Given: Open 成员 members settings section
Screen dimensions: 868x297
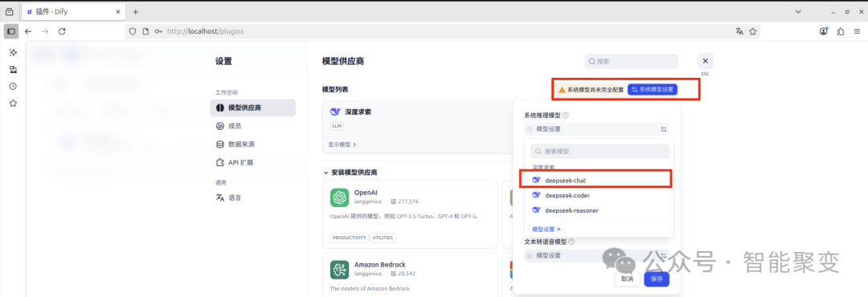Looking at the screenshot, I should coord(252,126).
